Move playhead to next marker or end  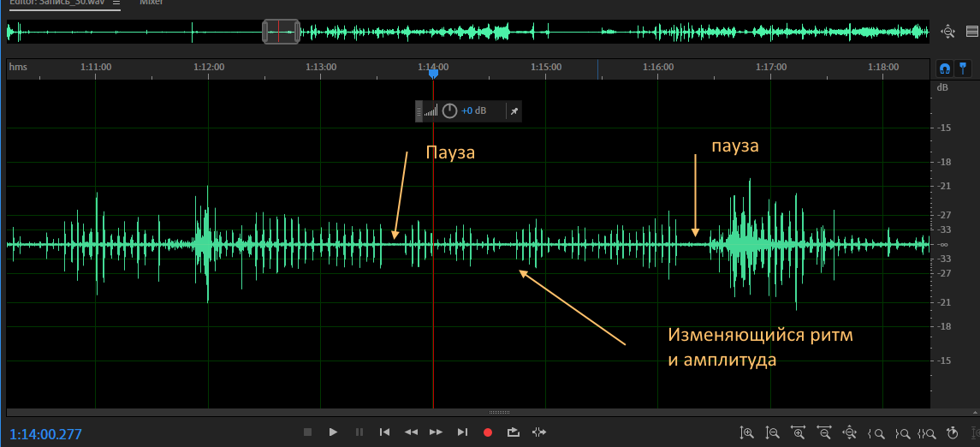[x=462, y=432]
